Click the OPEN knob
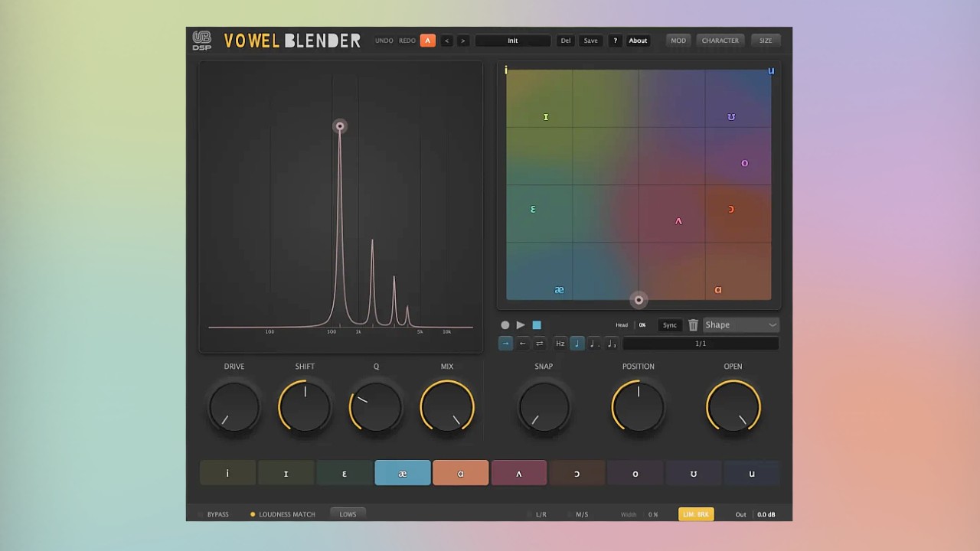The width and height of the screenshot is (980, 551). [733, 406]
